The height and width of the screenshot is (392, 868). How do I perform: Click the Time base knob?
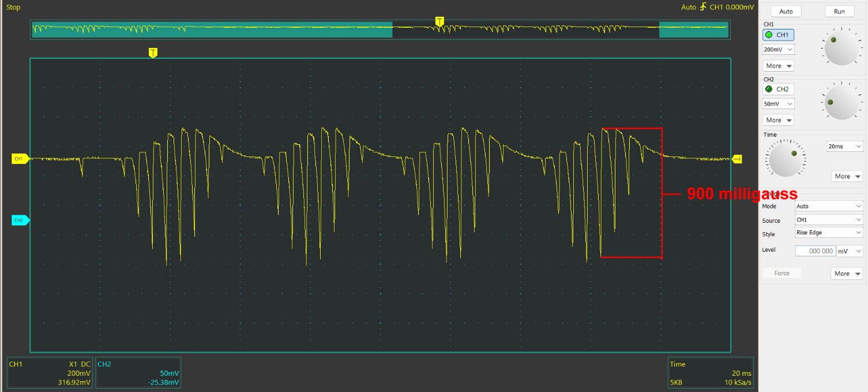point(786,160)
